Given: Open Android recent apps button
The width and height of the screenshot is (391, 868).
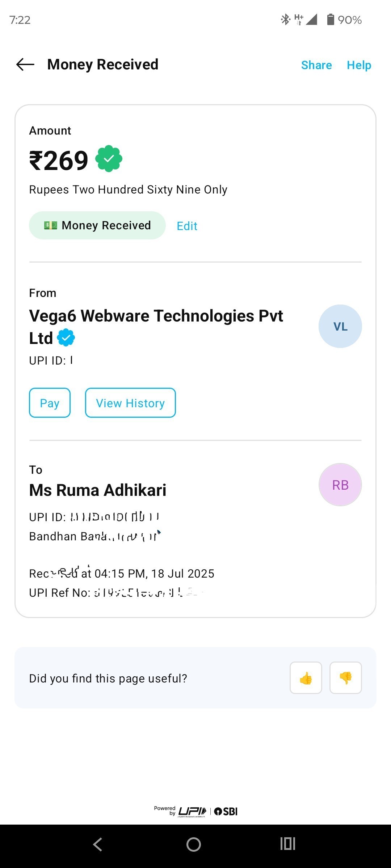Looking at the screenshot, I should coord(288,844).
